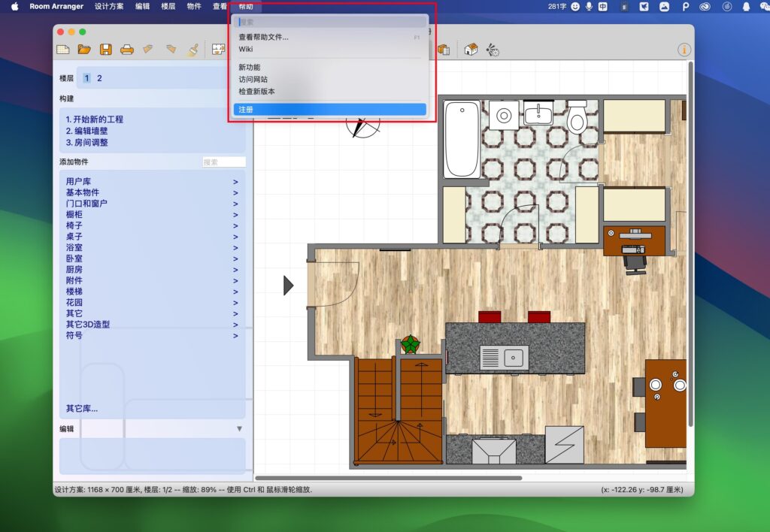Open a saved project using the folder icon

84,49
